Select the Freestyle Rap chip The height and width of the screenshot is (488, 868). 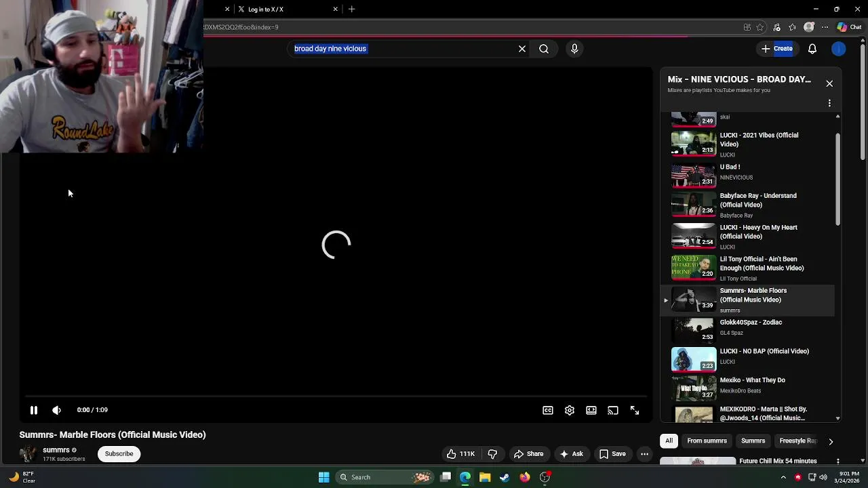click(x=797, y=441)
